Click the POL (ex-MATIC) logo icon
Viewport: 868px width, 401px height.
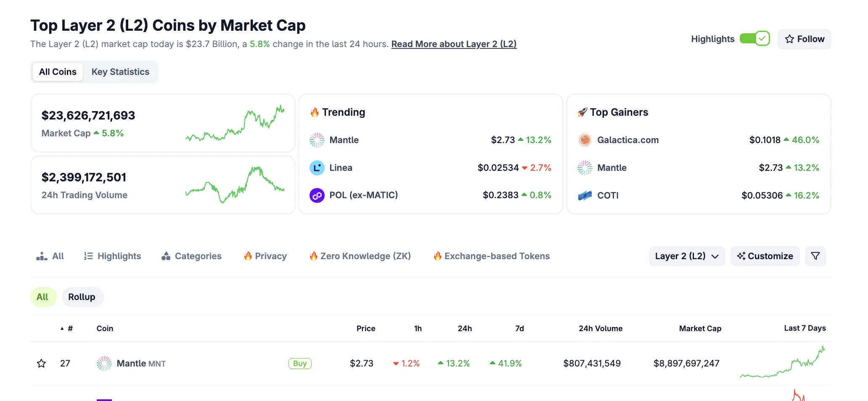317,195
